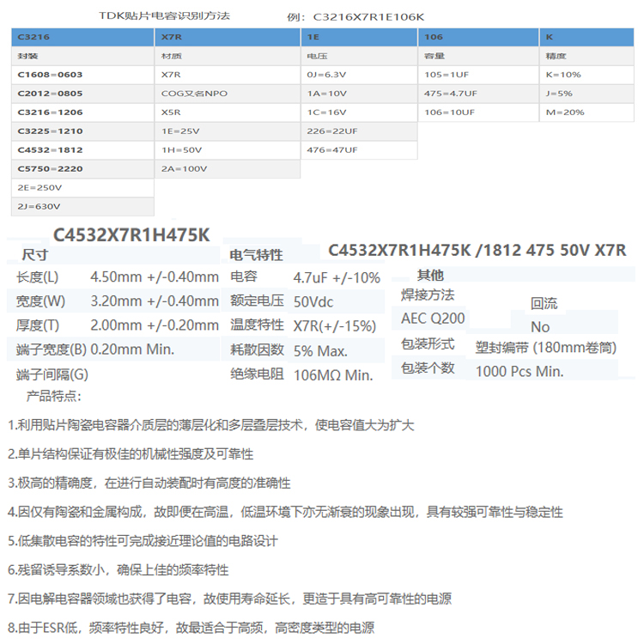Click the 475=4.7UF cell
The height and width of the screenshot is (644, 644).
click(478, 94)
